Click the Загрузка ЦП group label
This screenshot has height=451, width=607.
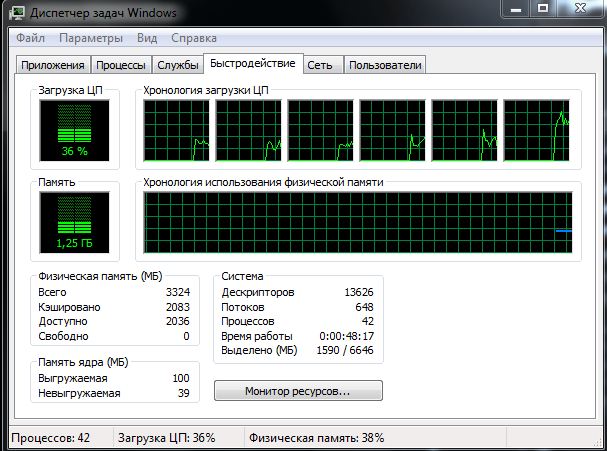coord(70,90)
